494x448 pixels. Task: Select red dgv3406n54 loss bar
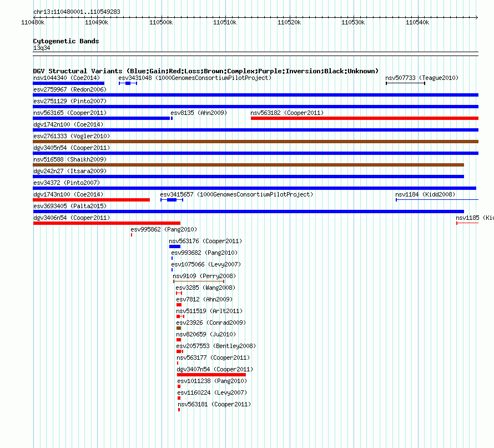click(107, 223)
